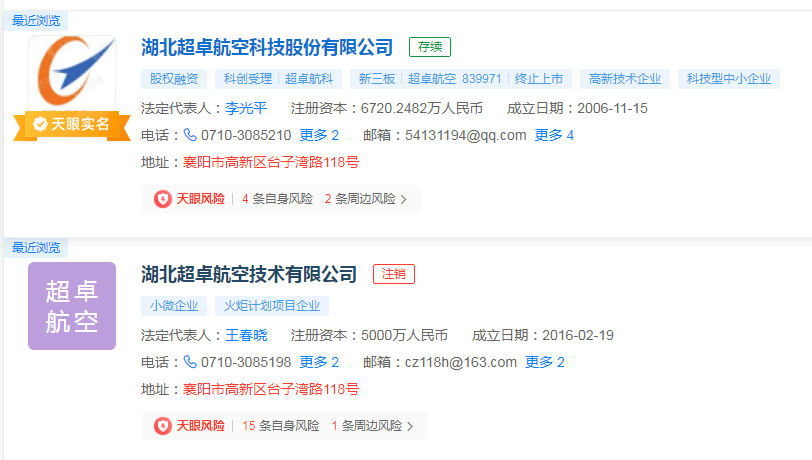
Task: Click red 天眼风险 shield icon in first result
Action: 162,199
